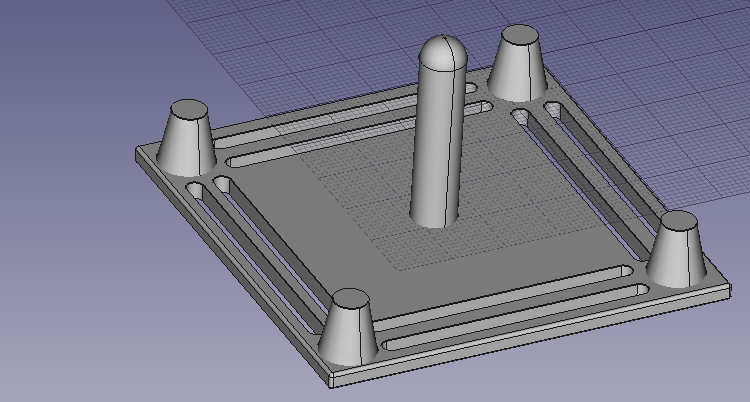Select the nearest front conical post's side
This screenshot has height=402, width=750.
click(348, 335)
